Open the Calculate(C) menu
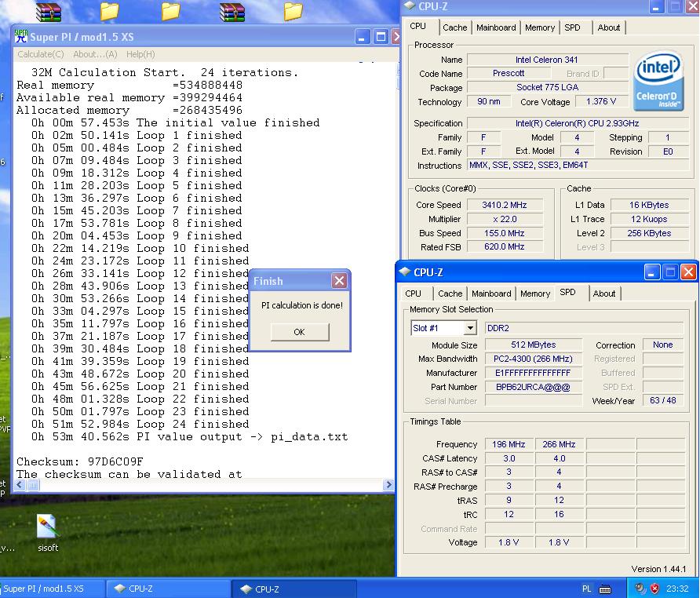This screenshot has width=700, height=598. (x=41, y=54)
